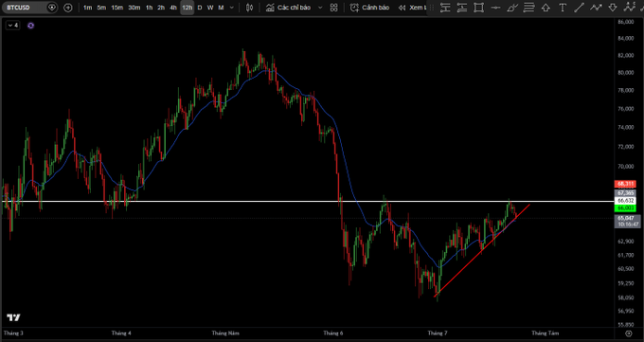This screenshot has height=342, width=644.
Task: Click the Tháng 7 time axis label
Action: tap(437, 333)
